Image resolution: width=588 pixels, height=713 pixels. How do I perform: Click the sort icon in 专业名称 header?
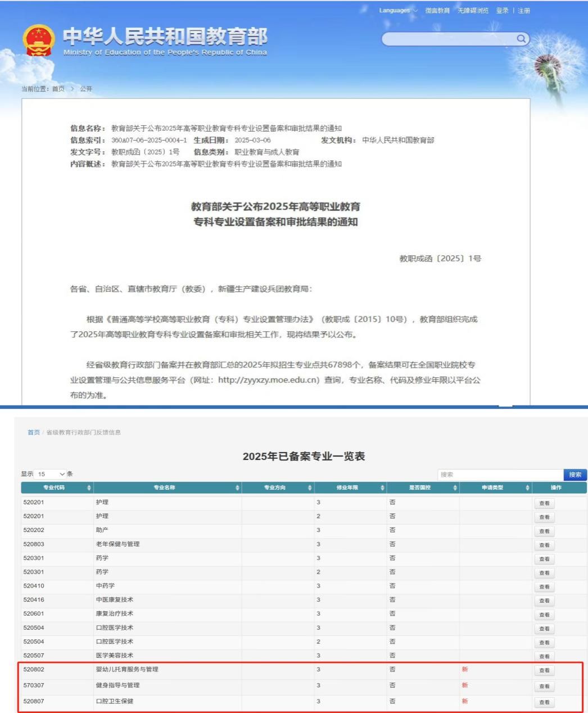(238, 488)
